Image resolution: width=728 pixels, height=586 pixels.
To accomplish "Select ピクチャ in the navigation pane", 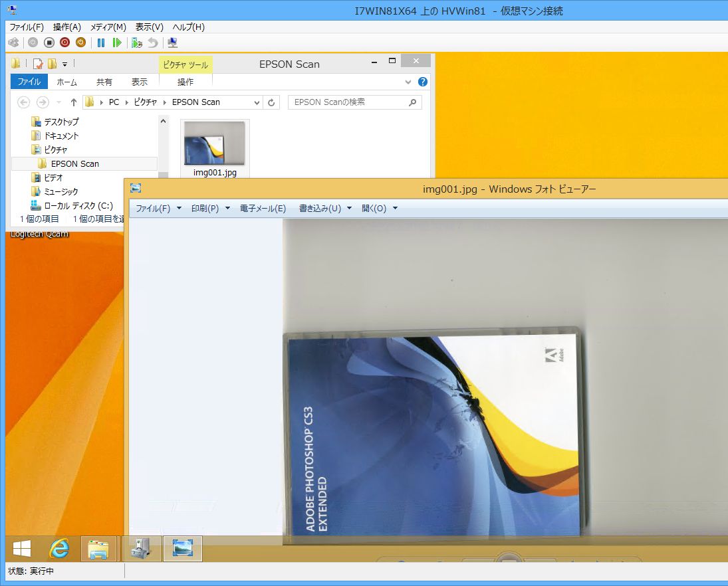I will (49, 149).
